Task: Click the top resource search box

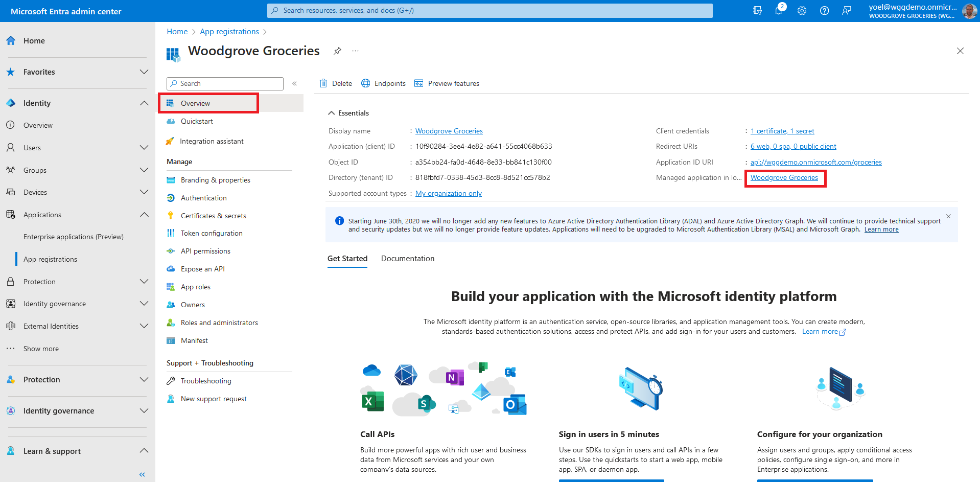Action: coord(489,11)
